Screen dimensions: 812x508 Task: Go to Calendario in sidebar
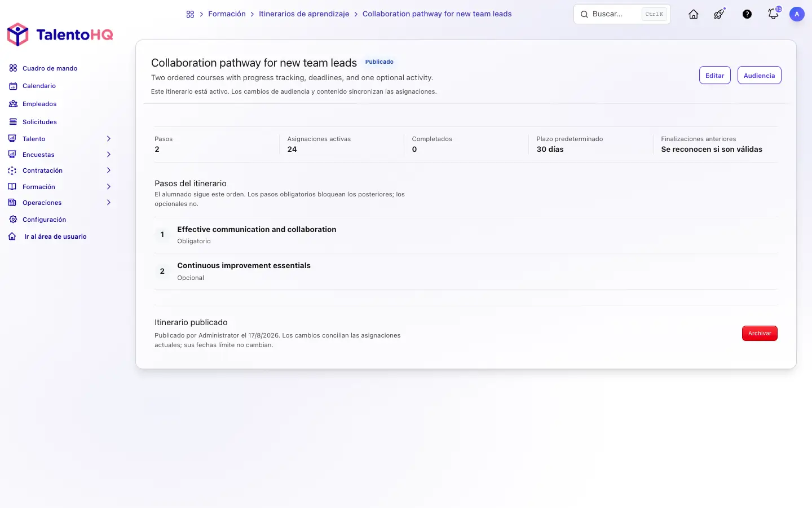tap(39, 86)
